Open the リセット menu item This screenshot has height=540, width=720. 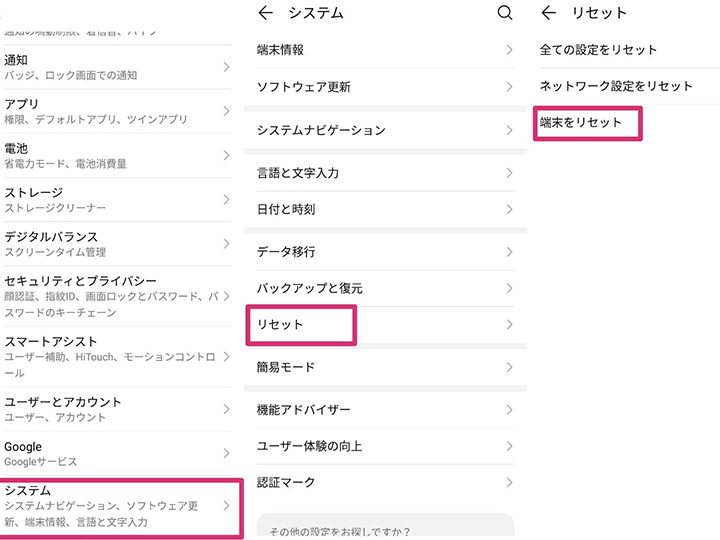[300, 325]
